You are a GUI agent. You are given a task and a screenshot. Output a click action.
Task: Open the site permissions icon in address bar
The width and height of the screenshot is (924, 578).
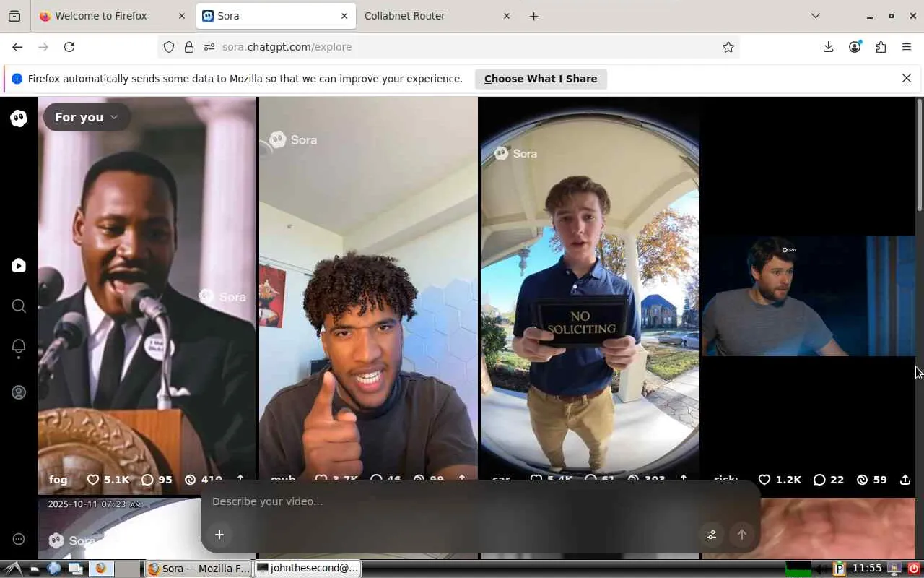click(209, 47)
